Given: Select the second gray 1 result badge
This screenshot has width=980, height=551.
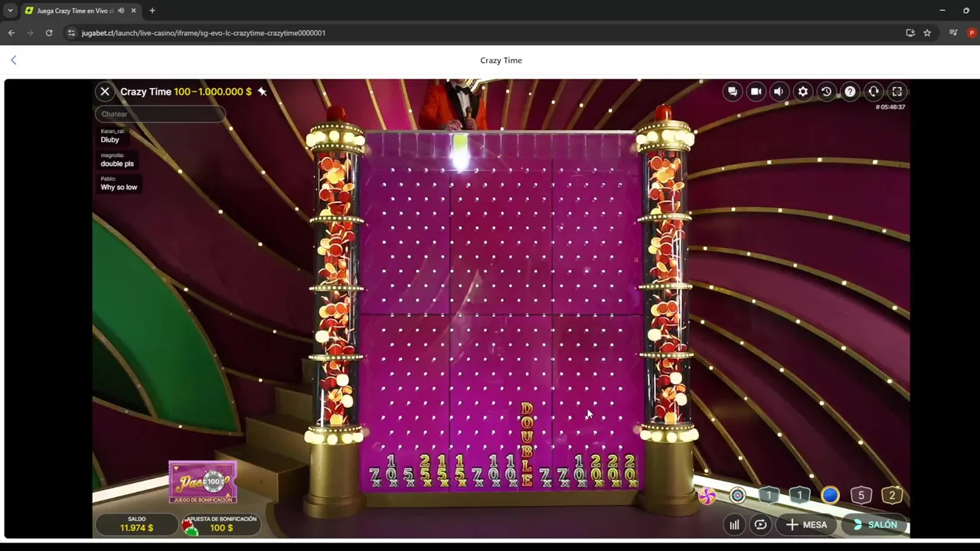Looking at the screenshot, I should pyautogui.click(x=799, y=496).
